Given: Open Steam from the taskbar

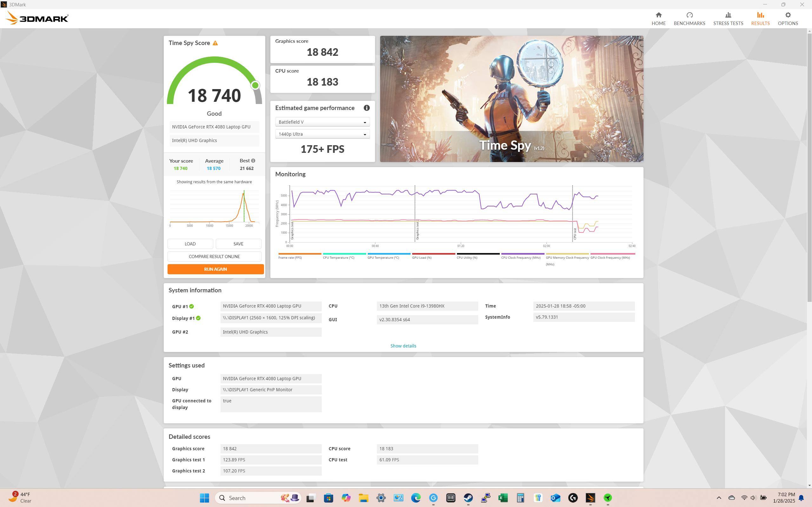Looking at the screenshot, I should [x=468, y=498].
